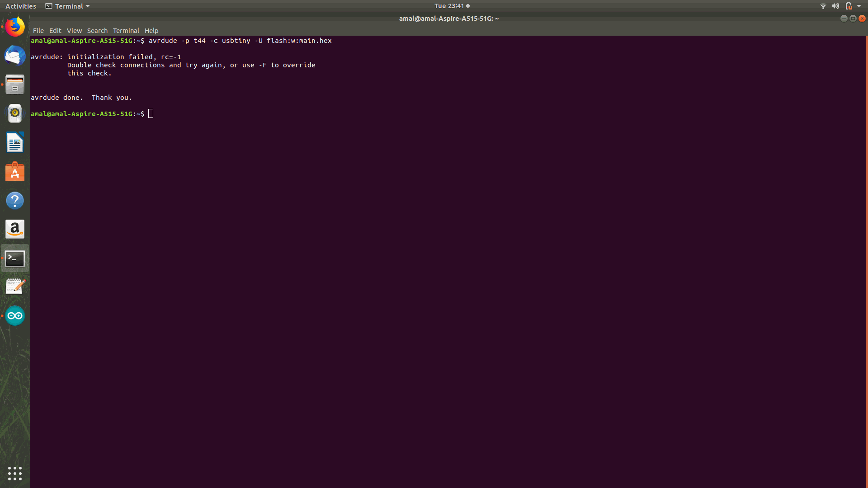This screenshot has height=488, width=868.
Task: Open the Text Editor dock icon
Action: [x=15, y=286]
